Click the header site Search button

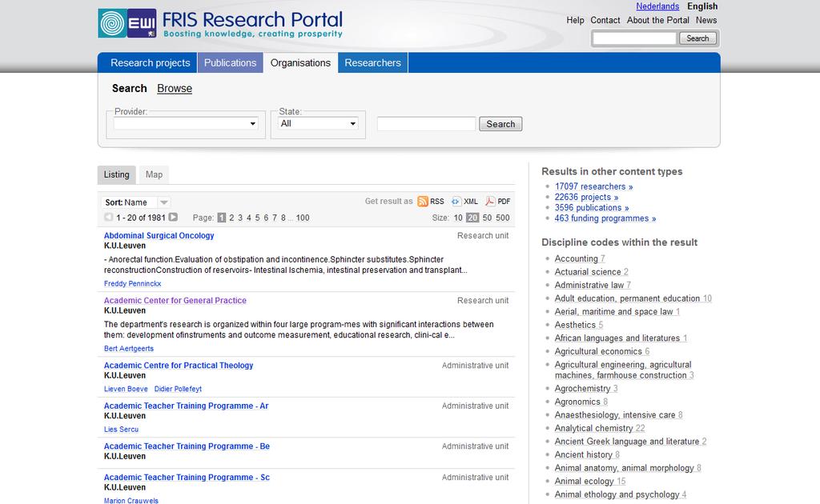tap(697, 38)
